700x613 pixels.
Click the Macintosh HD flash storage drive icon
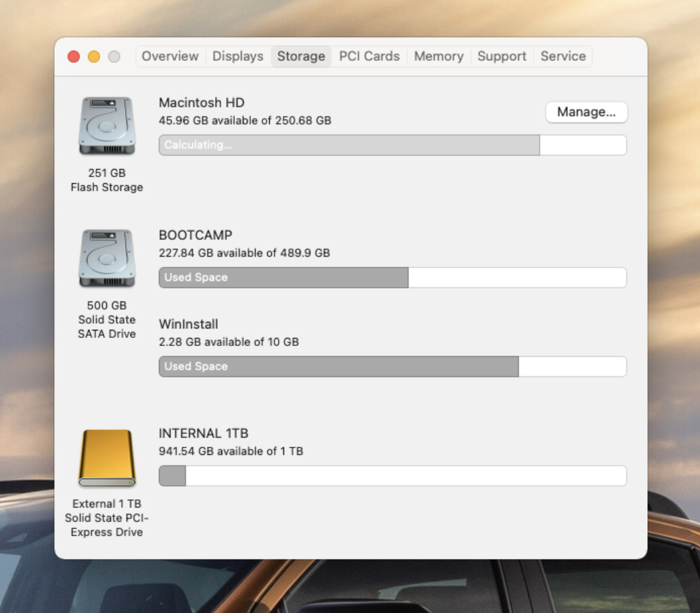(107, 126)
